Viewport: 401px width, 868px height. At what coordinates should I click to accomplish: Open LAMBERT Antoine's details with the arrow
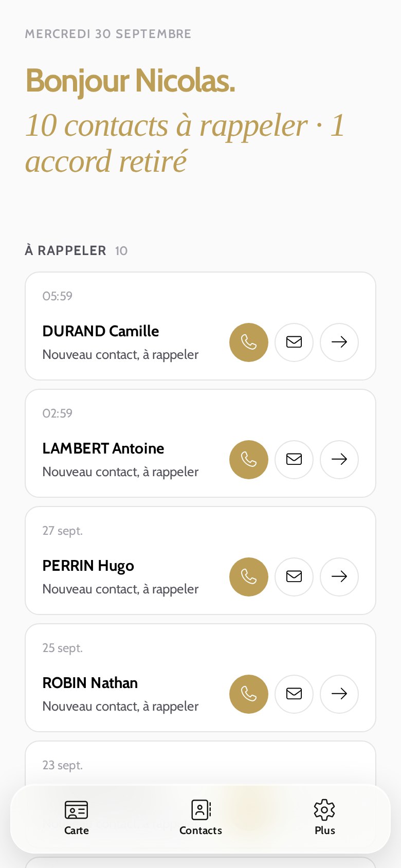tap(339, 460)
